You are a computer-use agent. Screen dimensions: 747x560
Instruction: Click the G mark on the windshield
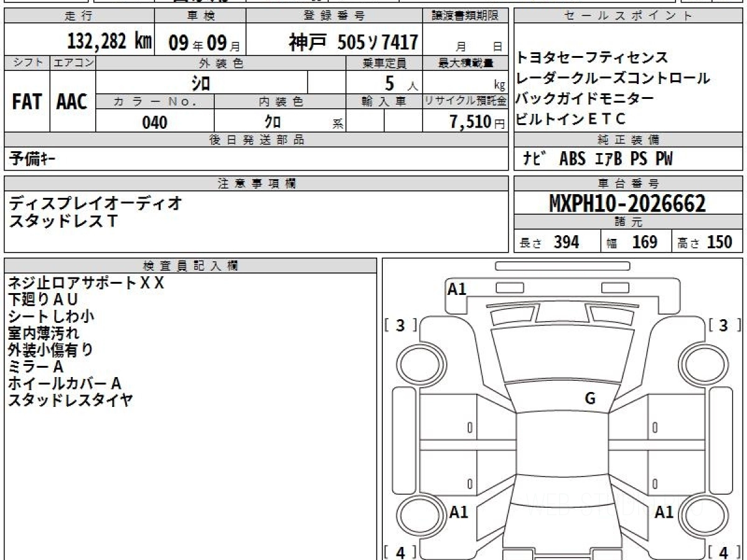[x=590, y=399]
